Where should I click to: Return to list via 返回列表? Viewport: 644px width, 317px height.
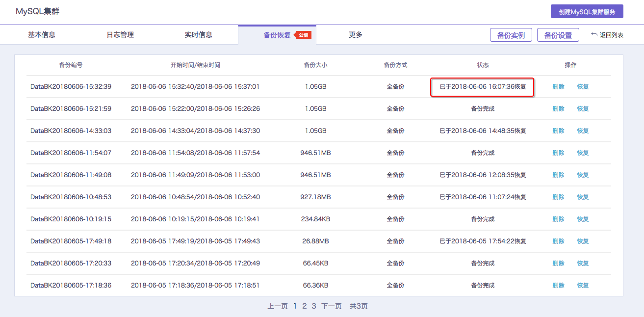(607, 35)
